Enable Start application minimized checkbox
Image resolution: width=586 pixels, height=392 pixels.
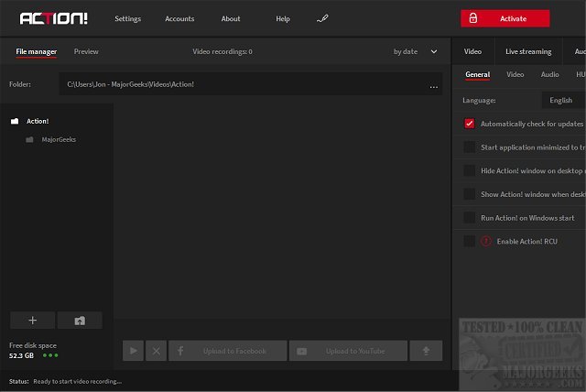click(x=470, y=147)
